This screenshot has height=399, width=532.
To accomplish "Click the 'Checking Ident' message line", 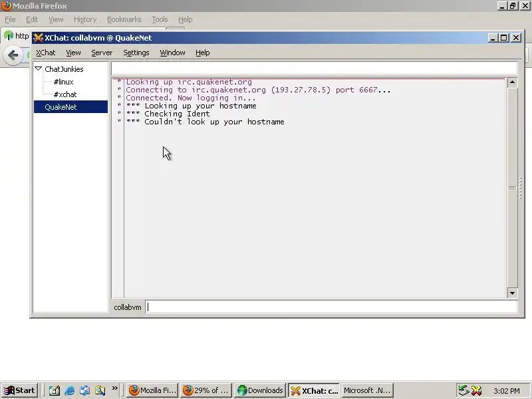I will [x=168, y=114].
